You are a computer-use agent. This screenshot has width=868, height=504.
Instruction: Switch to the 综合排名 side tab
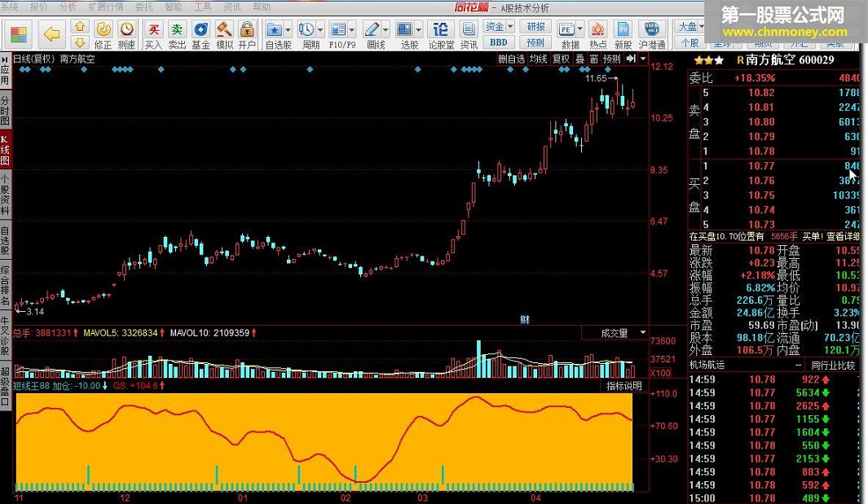[x=5, y=286]
